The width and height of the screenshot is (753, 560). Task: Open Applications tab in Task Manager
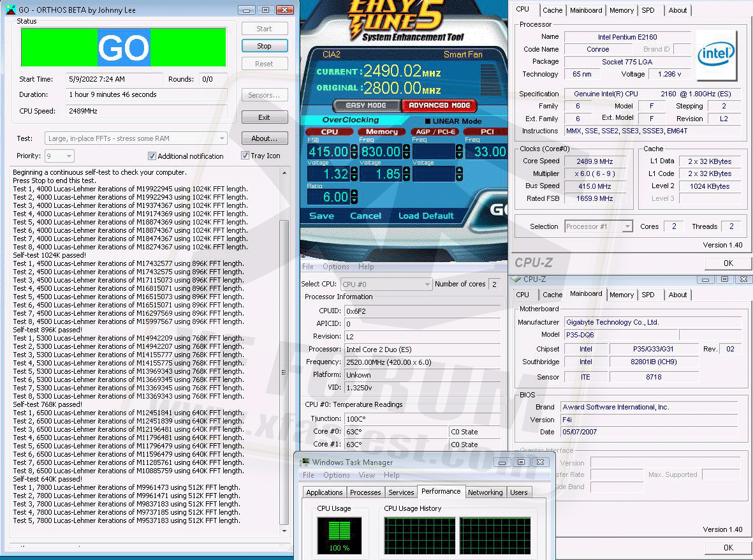324,492
